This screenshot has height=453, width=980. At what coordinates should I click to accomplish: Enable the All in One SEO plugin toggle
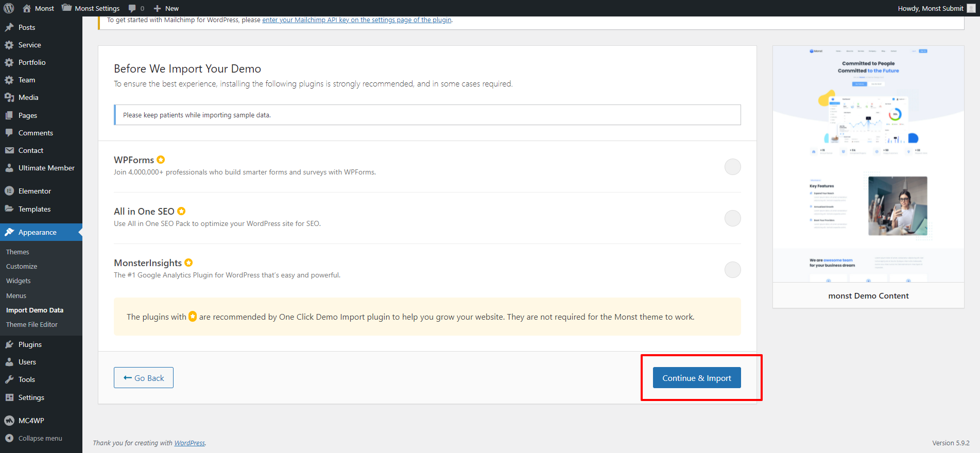click(732, 218)
